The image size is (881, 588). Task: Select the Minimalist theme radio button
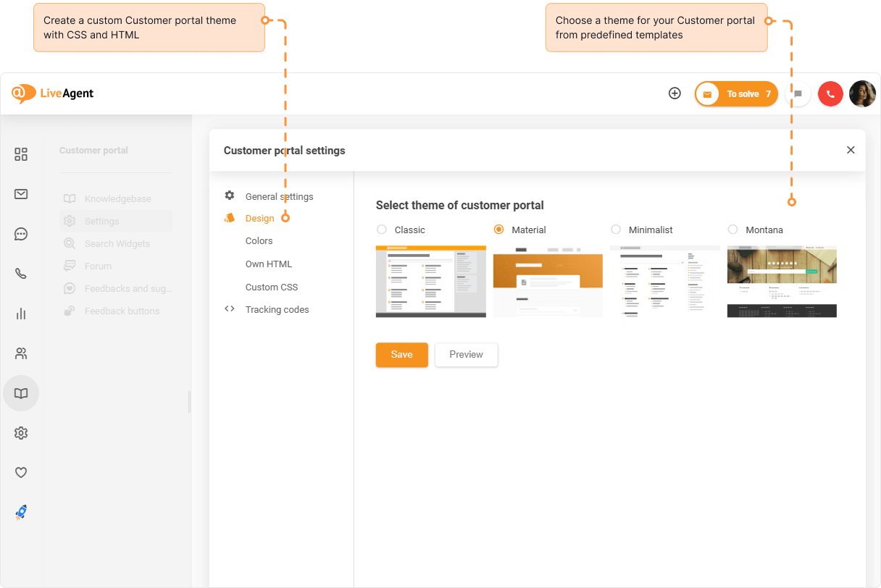click(616, 230)
